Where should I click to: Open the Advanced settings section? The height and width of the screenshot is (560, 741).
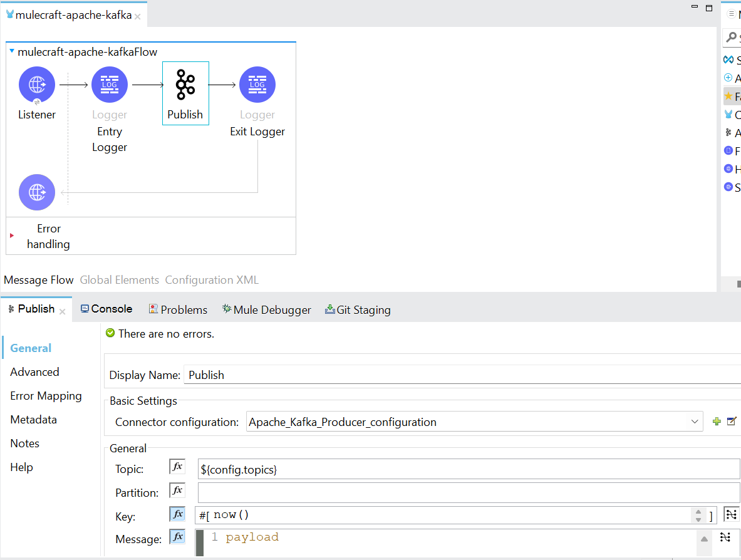pos(34,372)
